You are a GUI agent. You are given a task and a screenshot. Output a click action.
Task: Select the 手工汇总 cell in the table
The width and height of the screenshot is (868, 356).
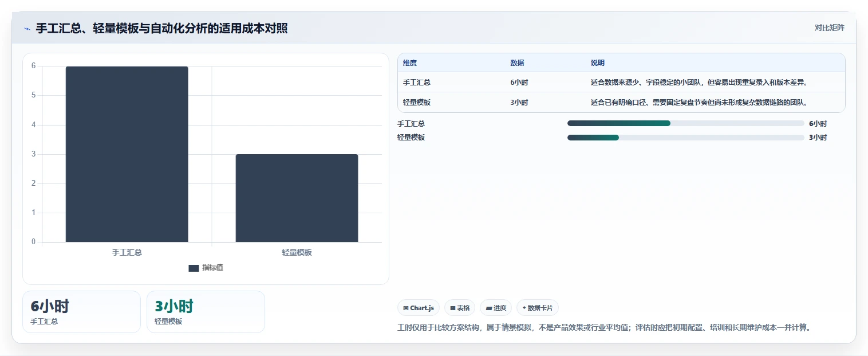click(417, 83)
